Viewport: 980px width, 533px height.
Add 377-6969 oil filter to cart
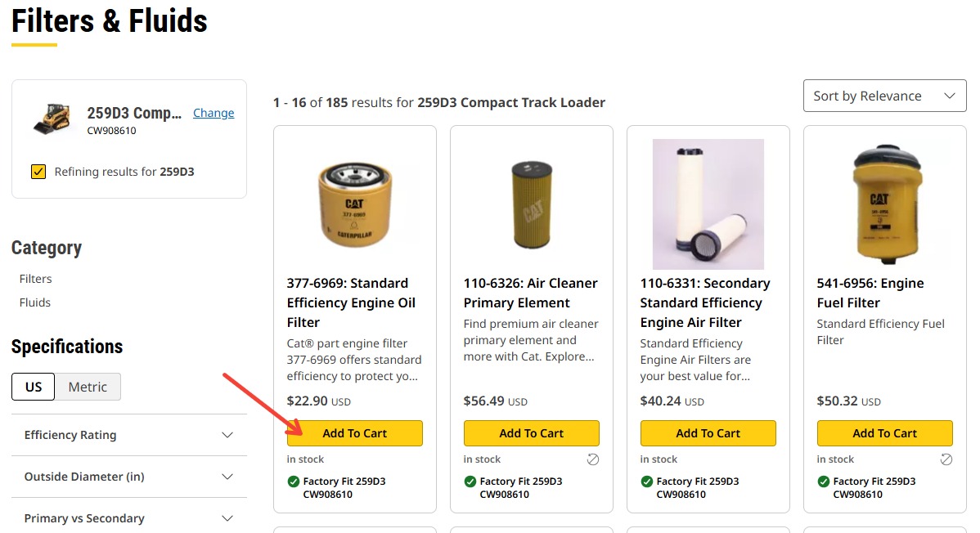point(355,433)
